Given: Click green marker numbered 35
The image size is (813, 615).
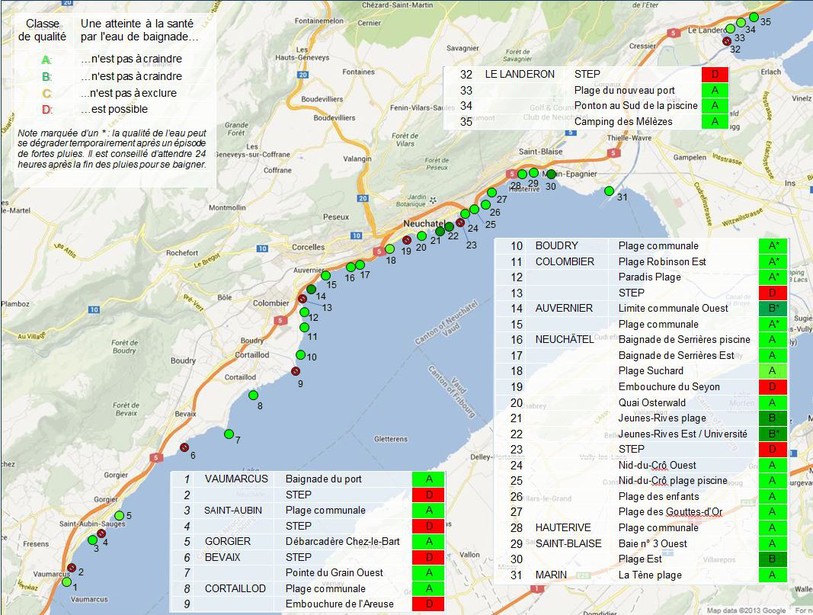Looking at the screenshot, I should [754, 17].
